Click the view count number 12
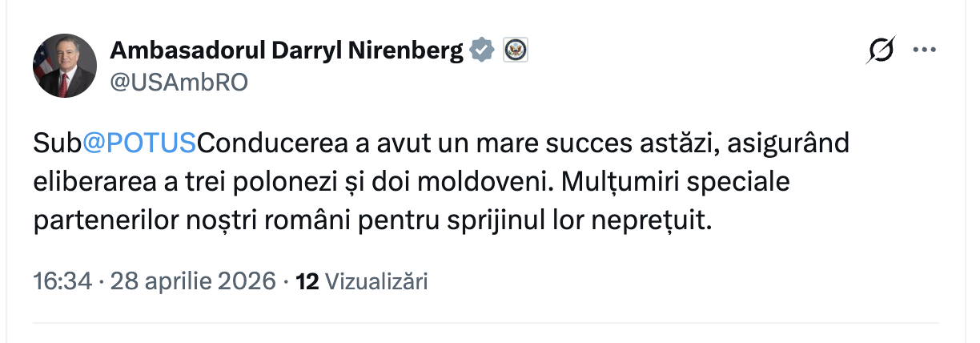 pos(307,281)
